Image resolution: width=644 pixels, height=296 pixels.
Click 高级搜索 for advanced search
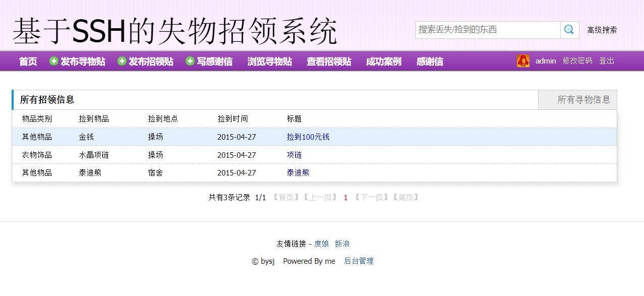click(x=604, y=30)
